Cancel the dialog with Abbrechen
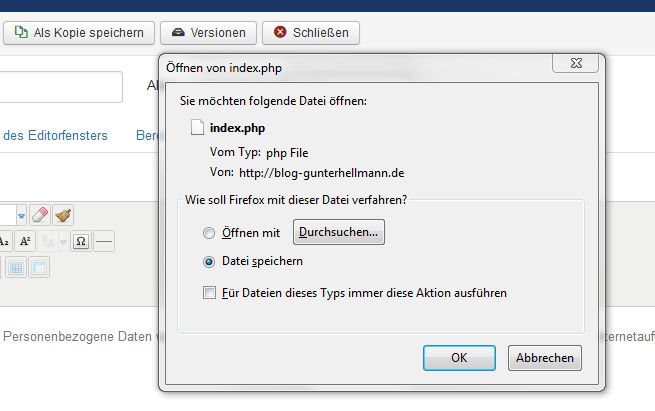The image size is (655, 411). [545, 357]
